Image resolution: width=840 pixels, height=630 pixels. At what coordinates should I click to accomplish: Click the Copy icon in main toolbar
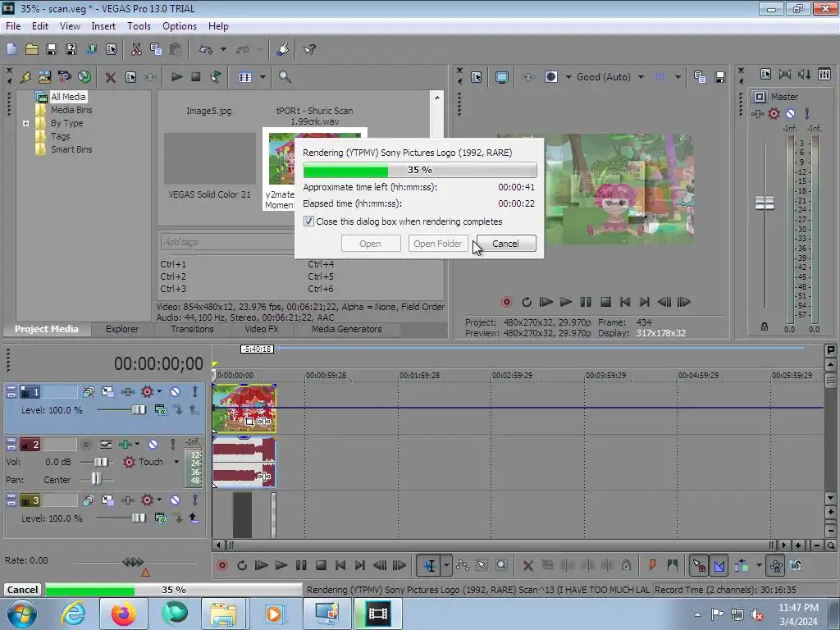coord(156,49)
